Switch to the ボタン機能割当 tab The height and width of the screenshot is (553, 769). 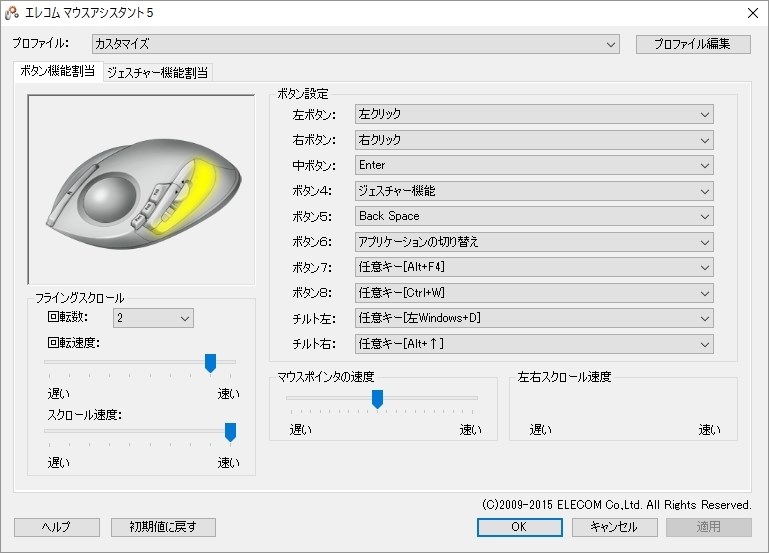click(x=58, y=72)
